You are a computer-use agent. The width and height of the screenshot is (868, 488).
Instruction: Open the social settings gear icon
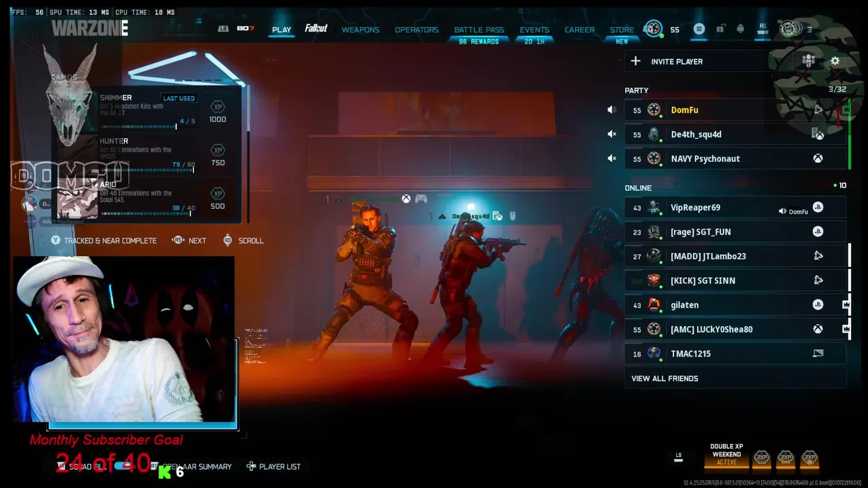[x=835, y=61]
